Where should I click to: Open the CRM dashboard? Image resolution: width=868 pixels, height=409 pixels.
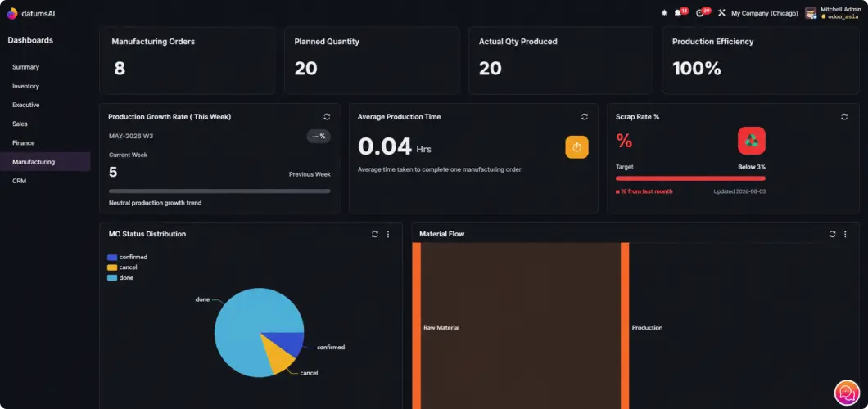(x=20, y=181)
